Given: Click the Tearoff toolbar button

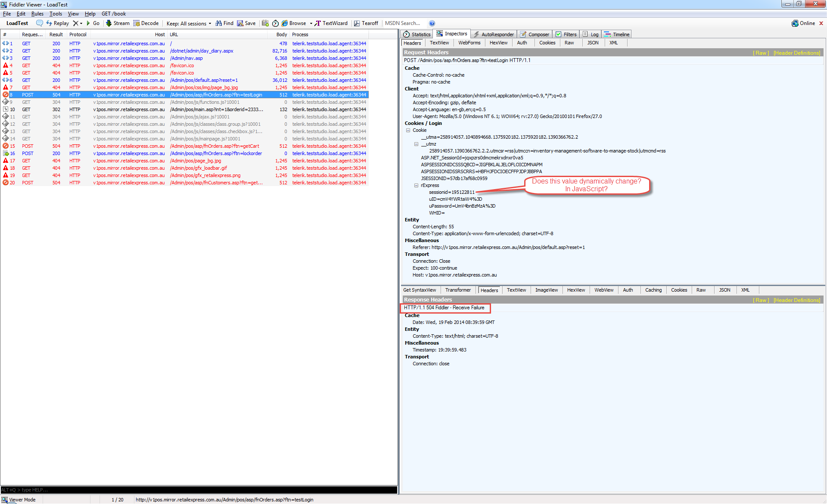Looking at the screenshot, I should [x=366, y=23].
